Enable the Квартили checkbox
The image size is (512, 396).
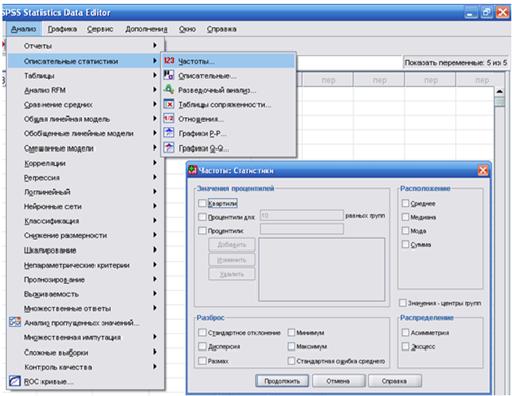click(202, 203)
